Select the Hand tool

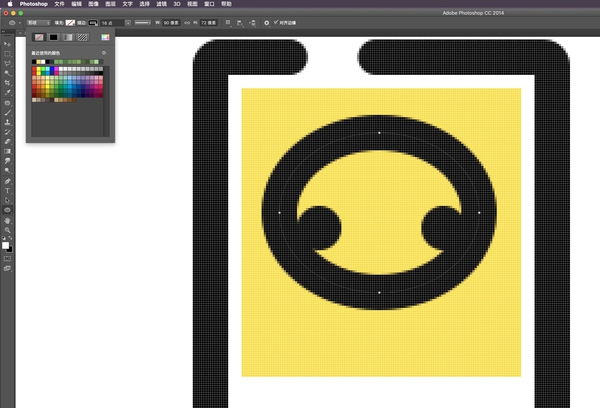[x=7, y=220]
